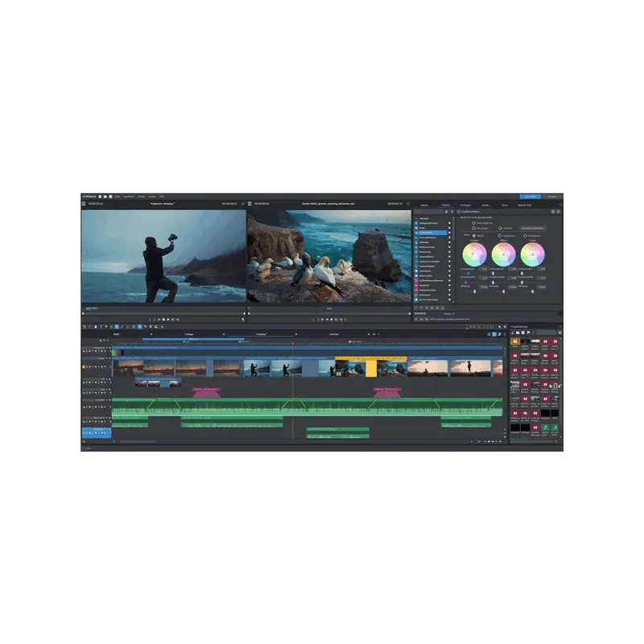Image resolution: width=644 pixels, height=644 pixels.
Task: Close the Farbkorrektur effect panel with its X
Action: pos(559,212)
